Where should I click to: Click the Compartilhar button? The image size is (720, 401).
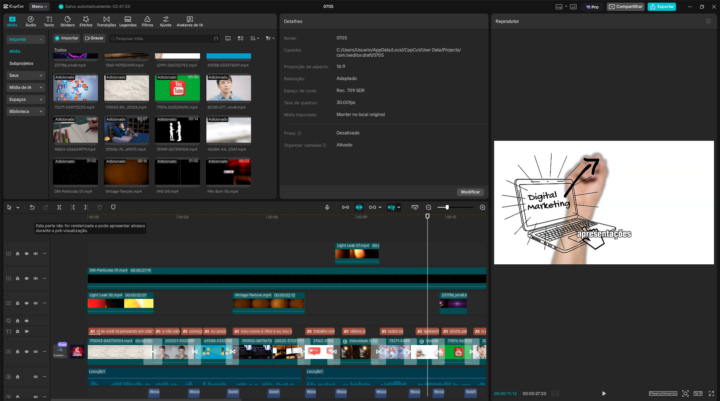[625, 6]
